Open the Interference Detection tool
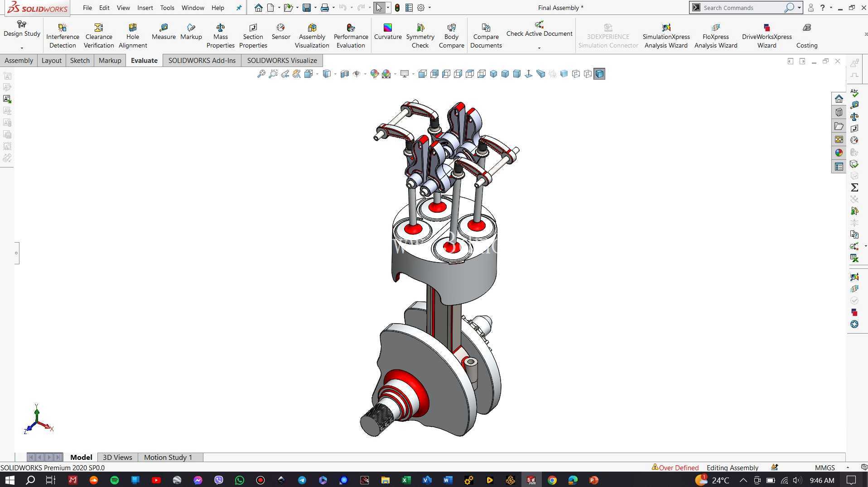This screenshot has width=868, height=487. tap(63, 36)
